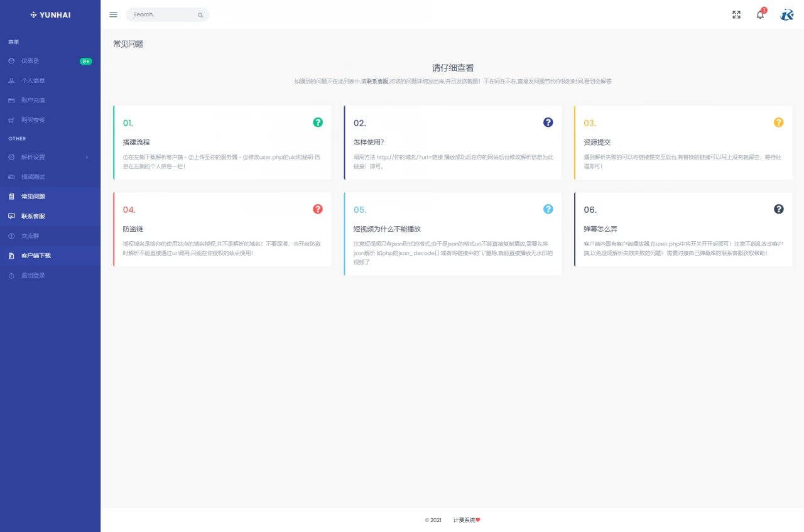Click the 账户充值 credit card icon
This screenshot has width=804, height=532.
pyautogui.click(x=11, y=100)
